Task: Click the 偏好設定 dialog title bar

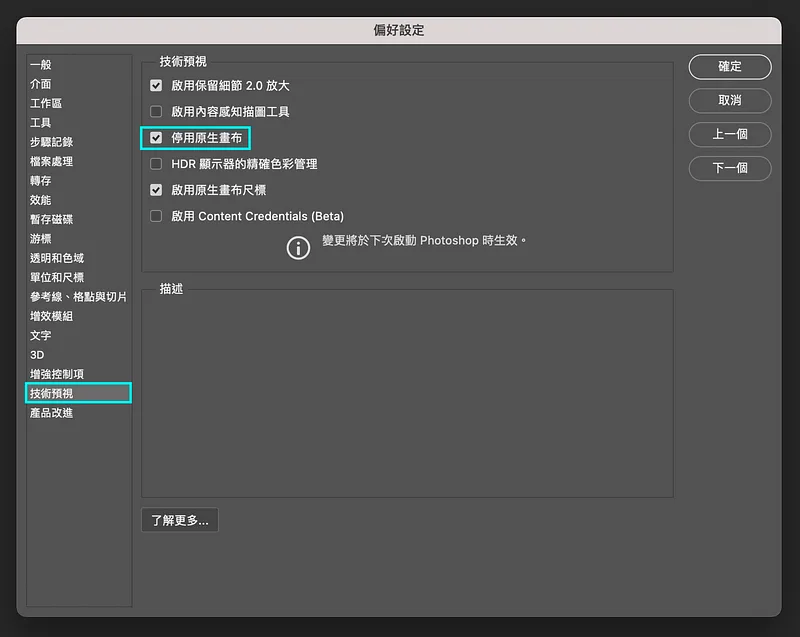Action: click(x=399, y=30)
